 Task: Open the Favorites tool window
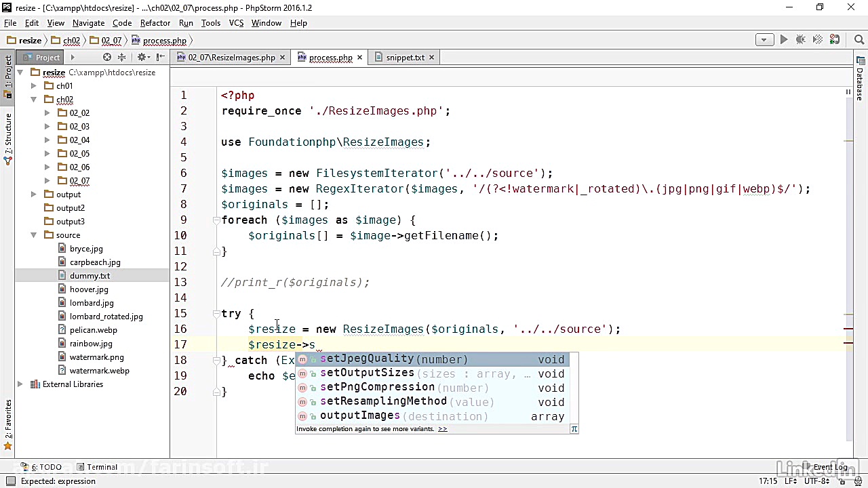tap(8, 424)
